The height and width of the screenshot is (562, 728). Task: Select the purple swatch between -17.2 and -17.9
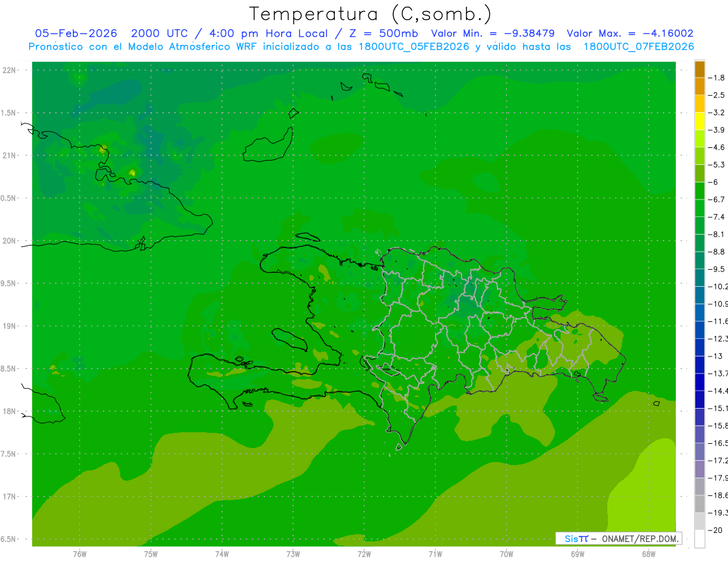tap(699, 469)
